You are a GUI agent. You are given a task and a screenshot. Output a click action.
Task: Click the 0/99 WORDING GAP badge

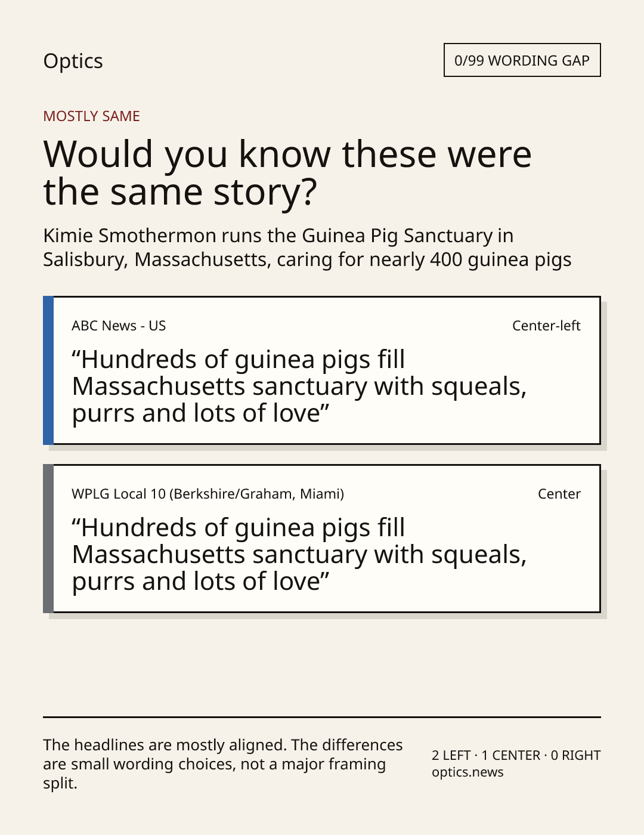click(522, 60)
